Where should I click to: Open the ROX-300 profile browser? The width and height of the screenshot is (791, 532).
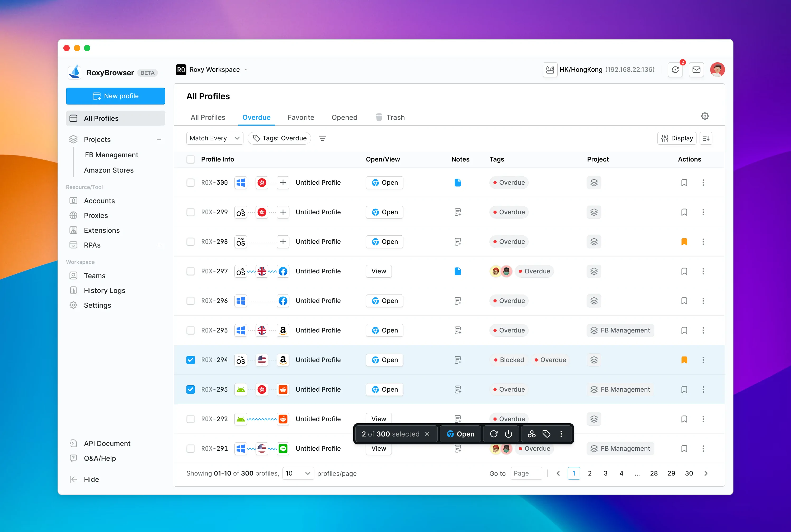pyautogui.click(x=384, y=183)
